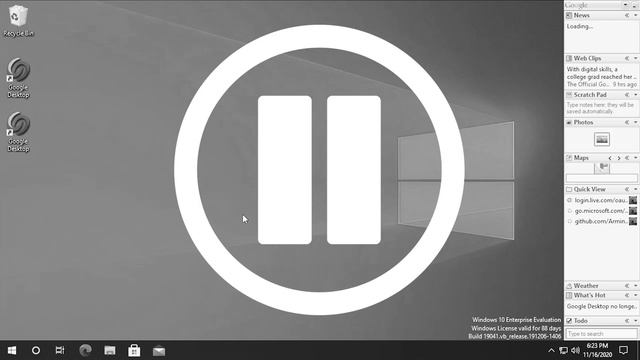
Task: Open the What's Hot gadget dropdown menu
Action: pyautogui.click(x=636, y=295)
